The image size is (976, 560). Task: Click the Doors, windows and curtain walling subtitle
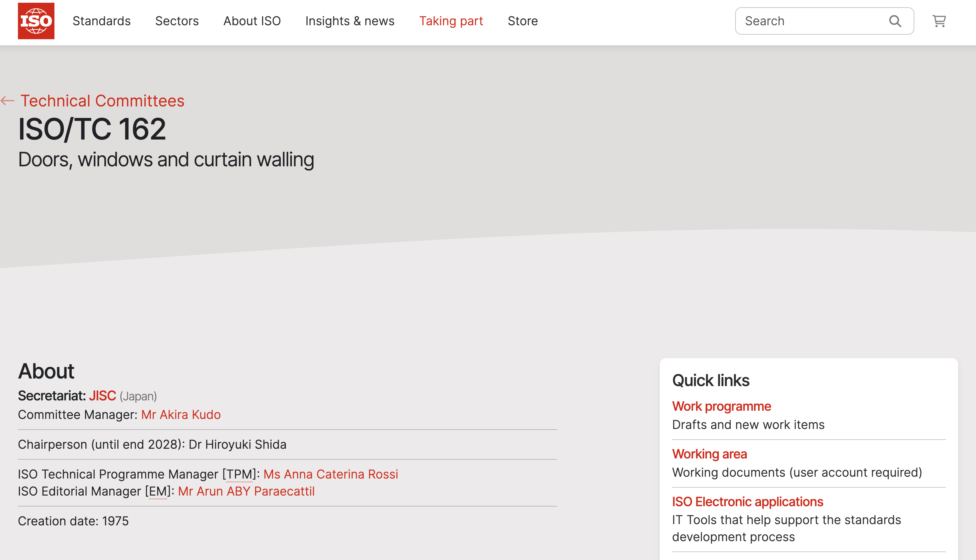pos(166,160)
